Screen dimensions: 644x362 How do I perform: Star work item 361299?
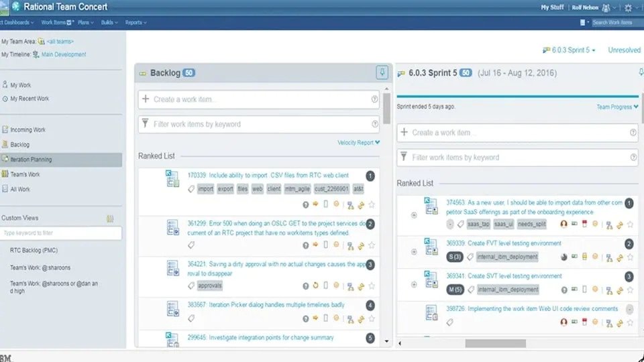(372, 245)
